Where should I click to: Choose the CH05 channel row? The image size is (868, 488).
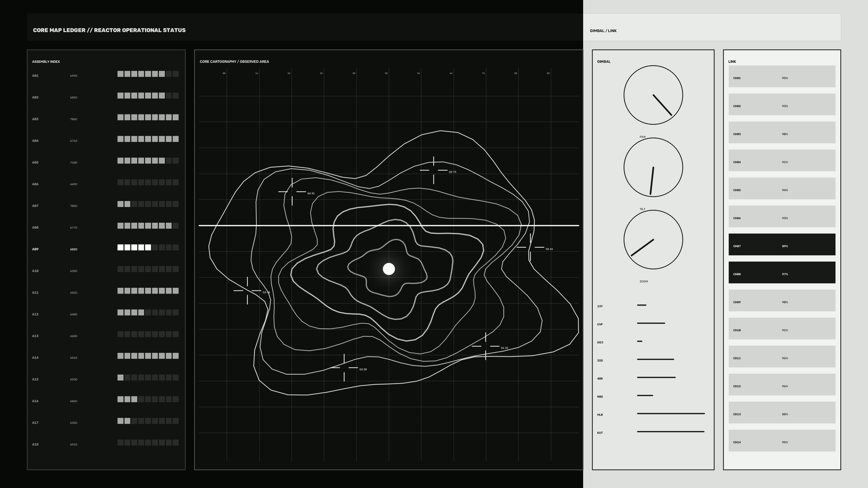click(782, 188)
